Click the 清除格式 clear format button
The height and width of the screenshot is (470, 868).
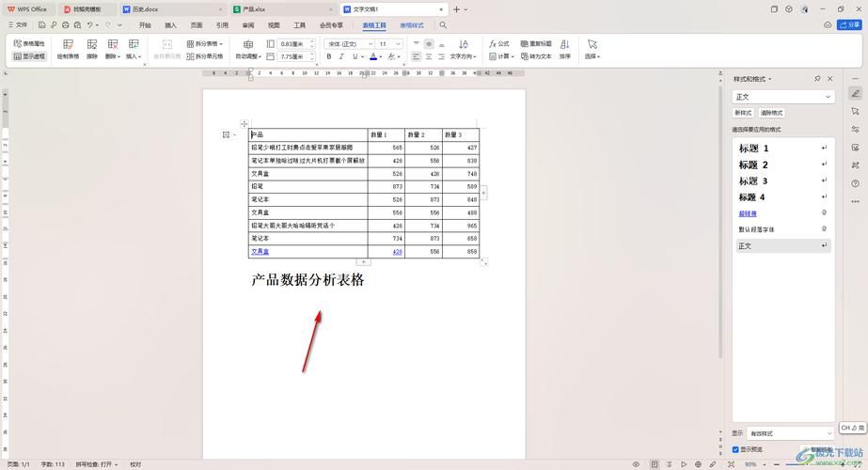[x=771, y=113]
